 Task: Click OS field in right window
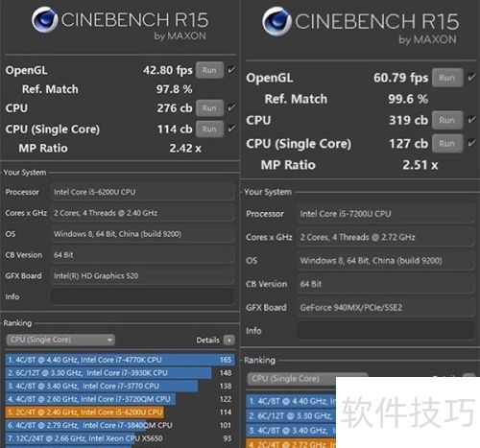386,261
